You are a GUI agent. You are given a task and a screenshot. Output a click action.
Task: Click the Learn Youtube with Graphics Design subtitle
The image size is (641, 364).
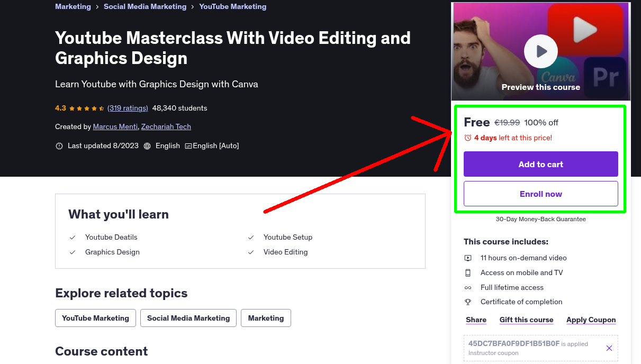(157, 84)
